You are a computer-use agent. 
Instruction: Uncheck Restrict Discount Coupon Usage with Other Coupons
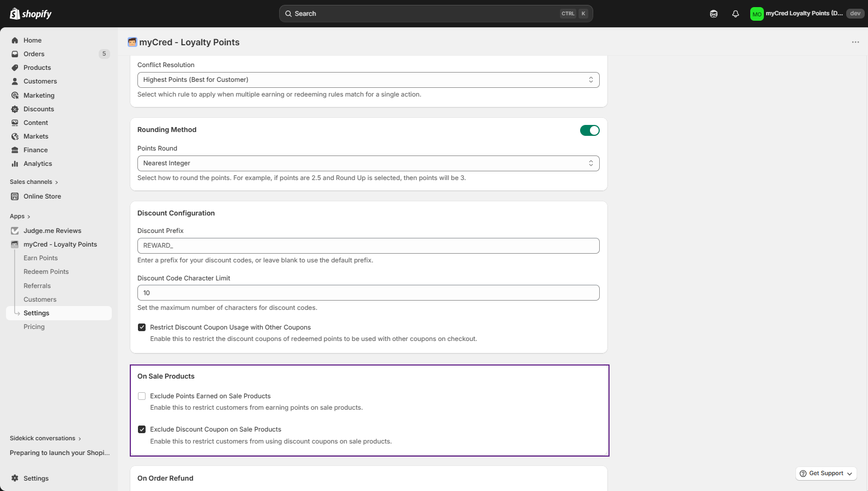point(142,327)
